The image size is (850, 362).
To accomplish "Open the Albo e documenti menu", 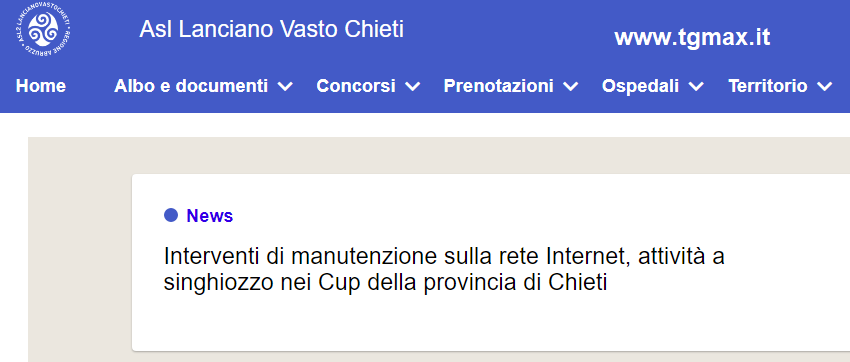I will coord(191,86).
